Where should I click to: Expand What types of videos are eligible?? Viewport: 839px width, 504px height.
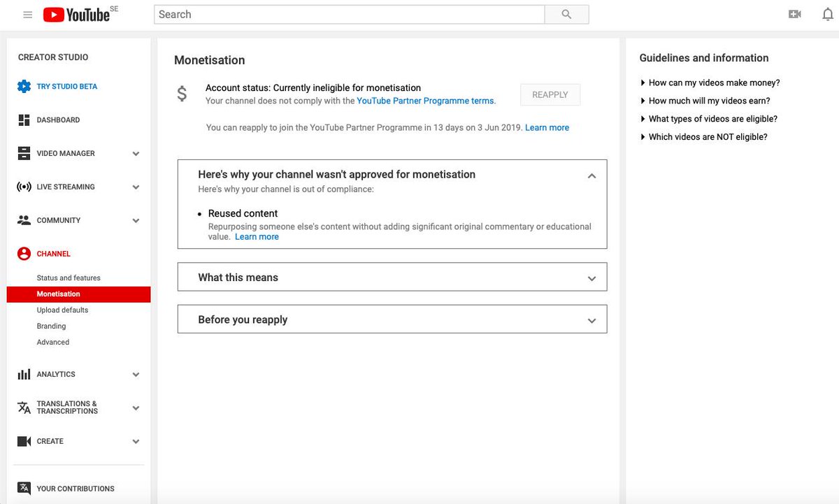709,119
